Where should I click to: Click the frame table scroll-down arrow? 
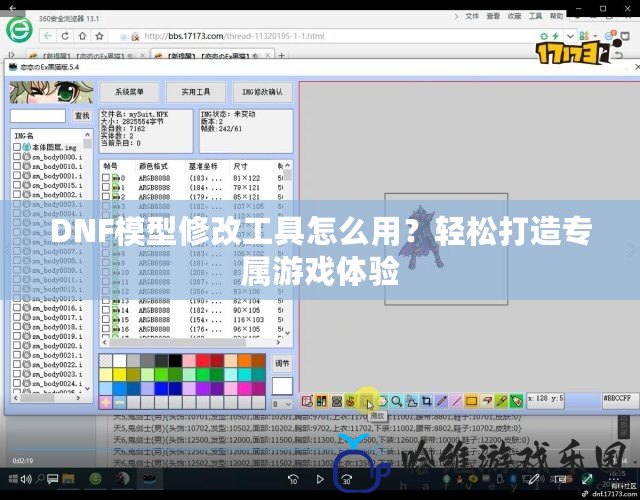point(288,333)
